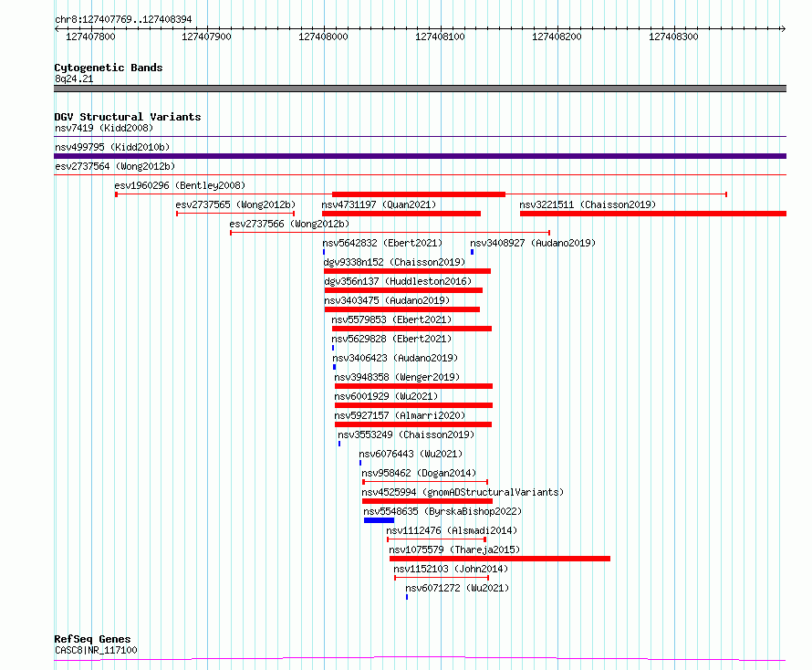Open dgv356n137 (Huddleston2016) variant
The image size is (812, 670).
click(398, 281)
